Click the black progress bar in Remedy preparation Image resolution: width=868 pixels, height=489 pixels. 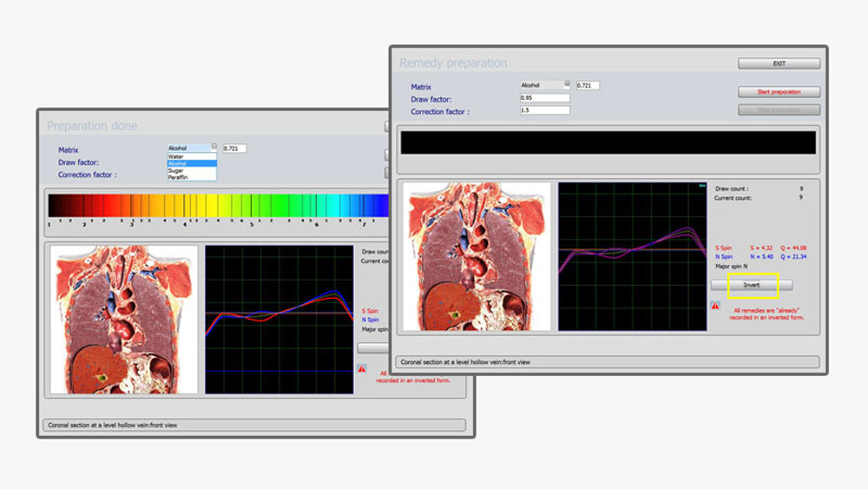tap(608, 142)
